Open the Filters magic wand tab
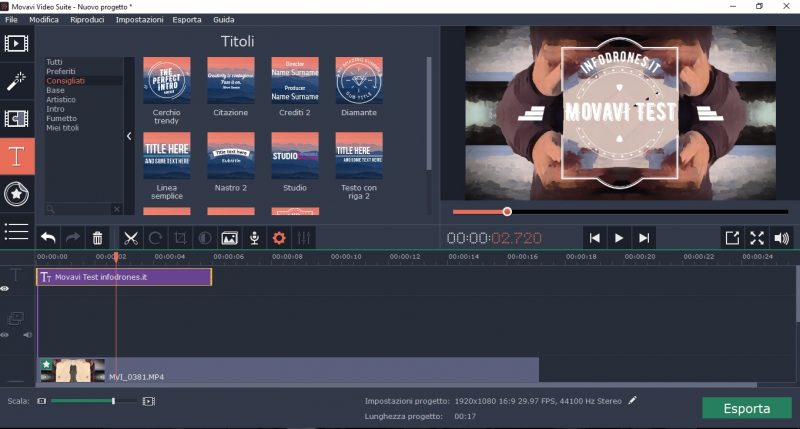The height and width of the screenshot is (429, 800). pos(16,82)
